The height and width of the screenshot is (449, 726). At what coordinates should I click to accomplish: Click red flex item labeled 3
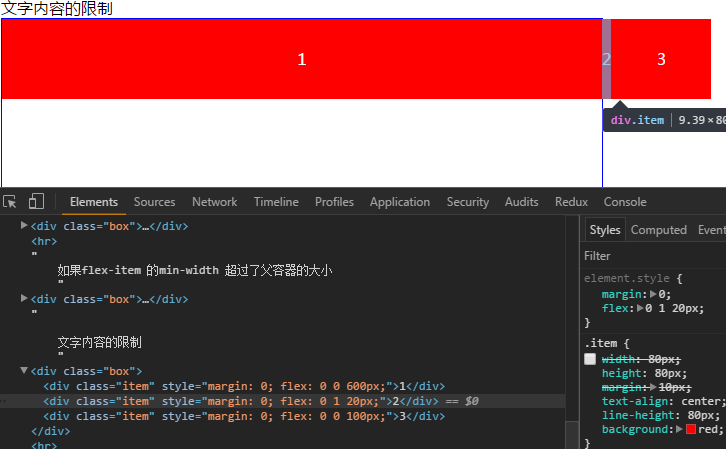click(661, 59)
